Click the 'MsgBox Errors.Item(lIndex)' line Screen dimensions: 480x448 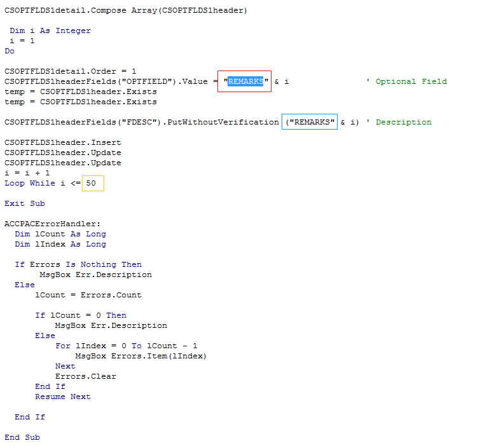[141, 356]
